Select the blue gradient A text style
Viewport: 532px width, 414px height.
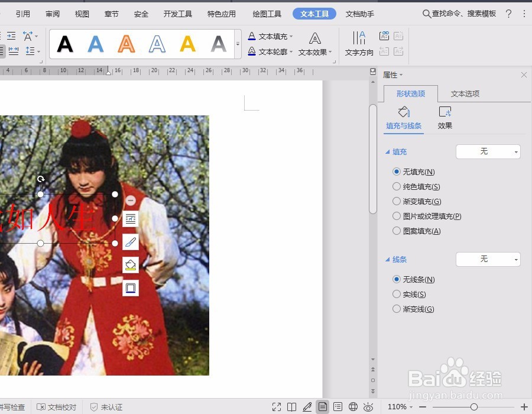tap(95, 44)
